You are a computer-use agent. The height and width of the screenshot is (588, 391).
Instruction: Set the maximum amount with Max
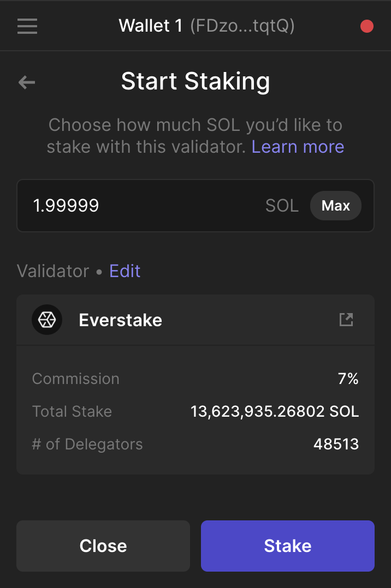[x=335, y=206]
